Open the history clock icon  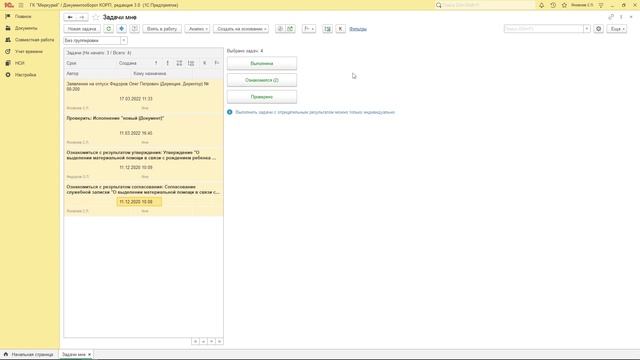(x=553, y=5)
